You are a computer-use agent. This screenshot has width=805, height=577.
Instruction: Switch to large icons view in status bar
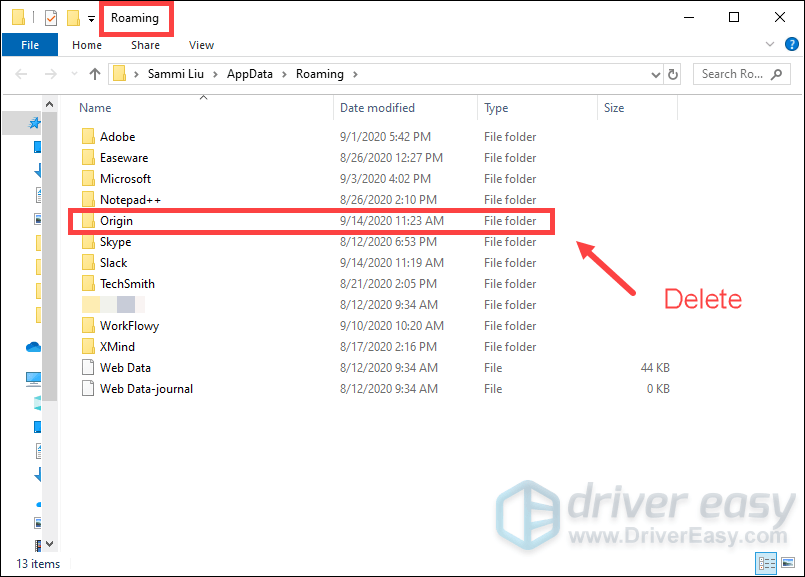click(786, 564)
